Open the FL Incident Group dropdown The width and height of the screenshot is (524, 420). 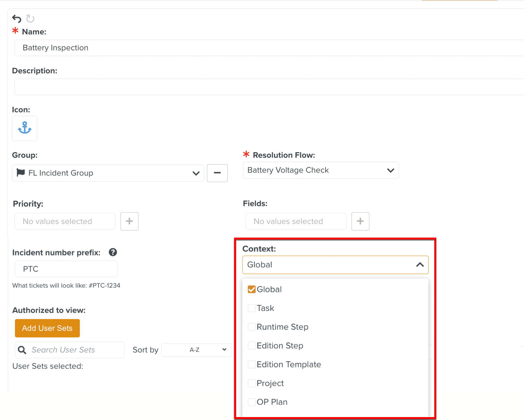[x=108, y=173]
